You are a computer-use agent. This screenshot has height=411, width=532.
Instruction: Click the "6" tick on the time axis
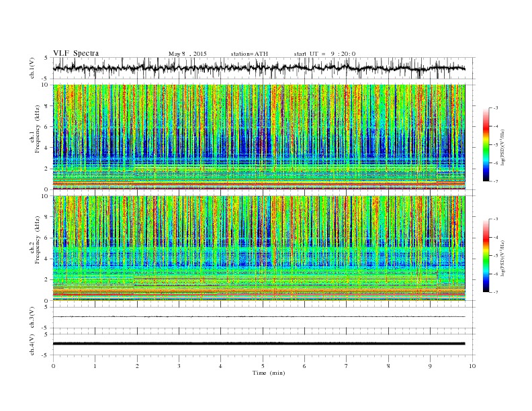(x=304, y=366)
